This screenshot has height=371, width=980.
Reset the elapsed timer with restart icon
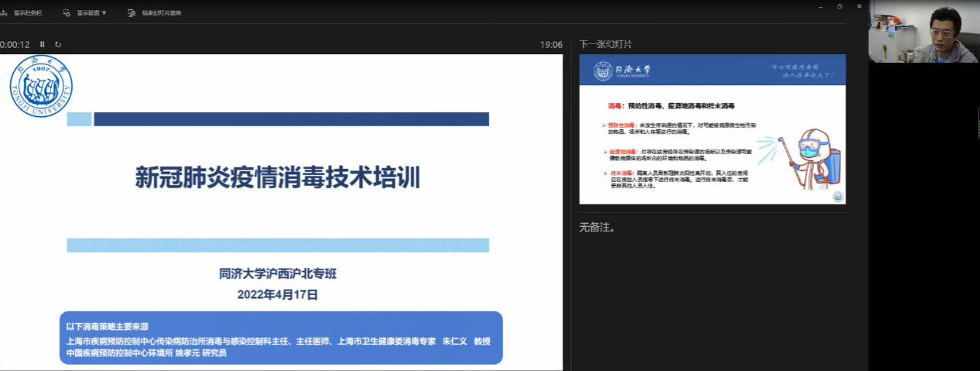[x=58, y=44]
